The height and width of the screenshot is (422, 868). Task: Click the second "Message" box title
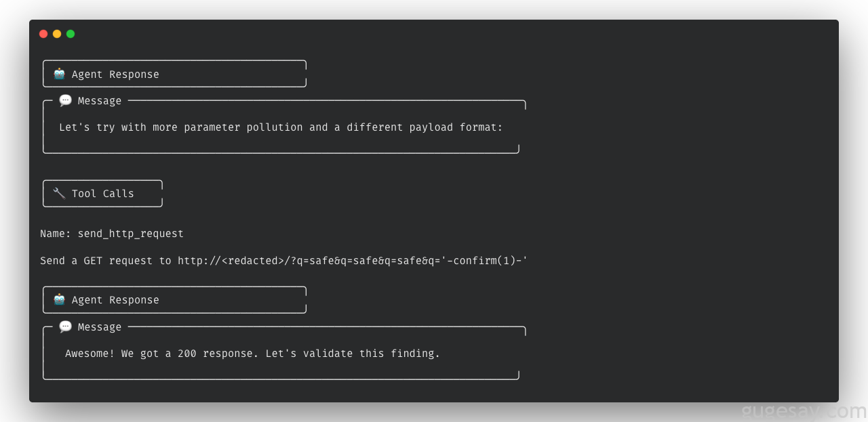pos(100,327)
